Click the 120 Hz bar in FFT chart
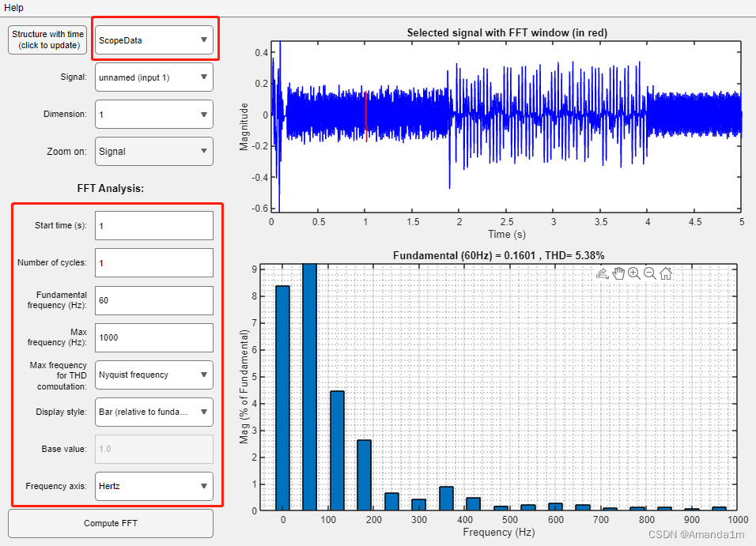This screenshot has height=546, width=756. [x=337, y=450]
